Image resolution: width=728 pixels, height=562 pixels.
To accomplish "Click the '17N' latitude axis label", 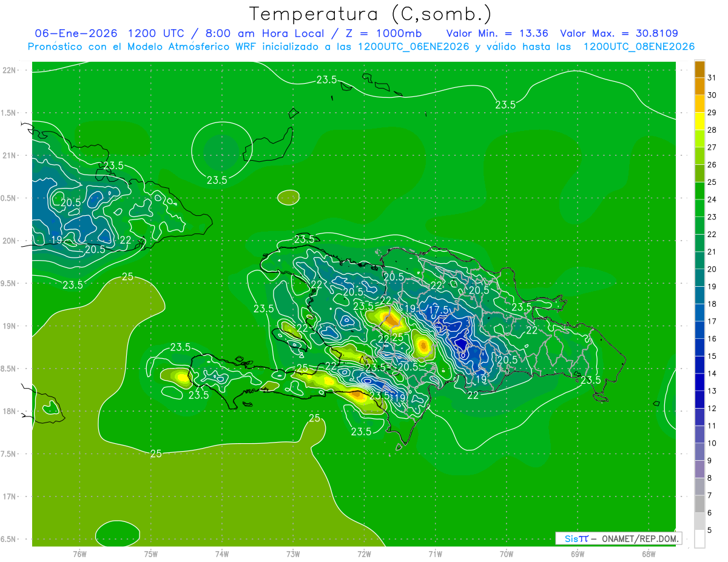I will pos(10,497).
